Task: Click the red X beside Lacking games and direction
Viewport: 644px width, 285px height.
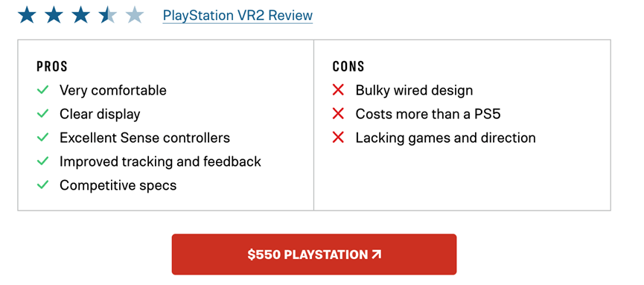Action: click(338, 138)
